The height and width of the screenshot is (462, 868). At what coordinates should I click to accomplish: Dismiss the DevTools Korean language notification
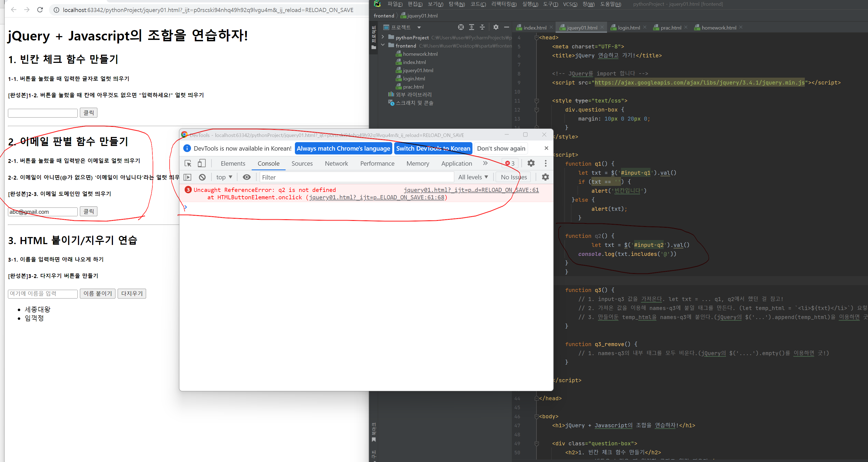(x=546, y=148)
